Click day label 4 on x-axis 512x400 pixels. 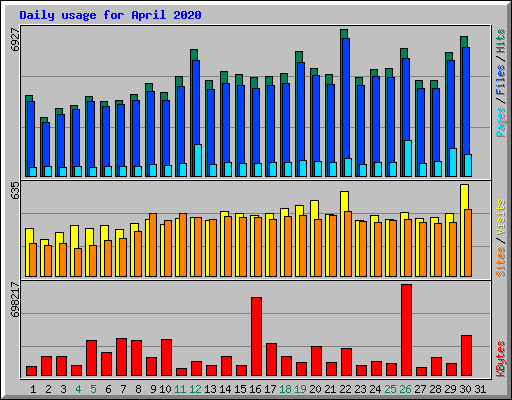[x=78, y=389]
